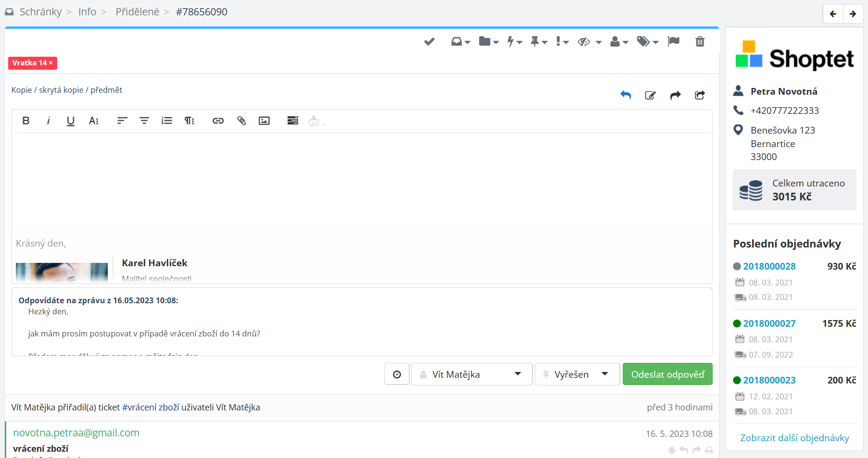Toggle italic formatting in editor
868x458 pixels.
pos(48,121)
